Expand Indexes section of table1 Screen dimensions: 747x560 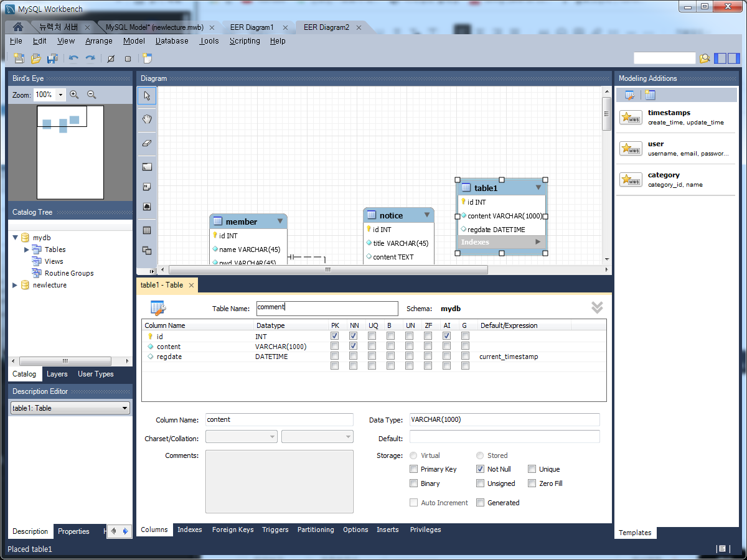(538, 242)
